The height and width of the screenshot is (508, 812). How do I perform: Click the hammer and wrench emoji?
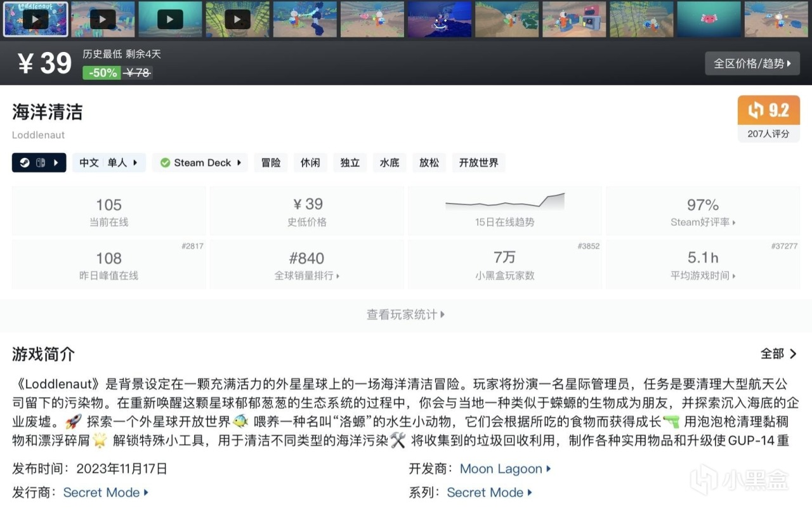[x=398, y=440]
